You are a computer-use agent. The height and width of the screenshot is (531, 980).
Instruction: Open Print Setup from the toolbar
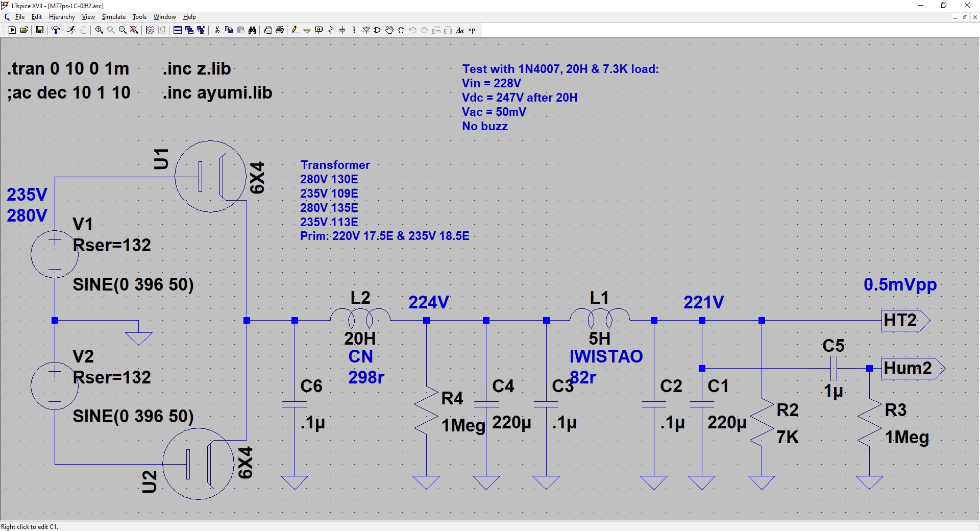[x=268, y=30]
